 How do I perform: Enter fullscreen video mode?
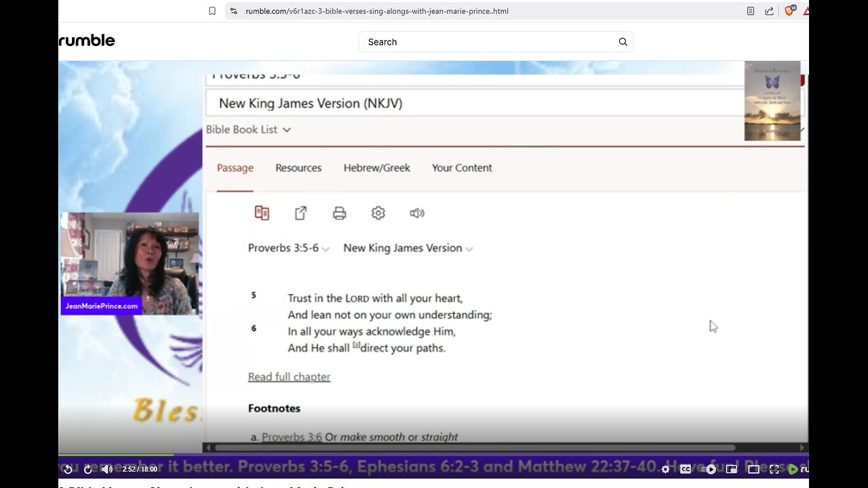pos(774,469)
